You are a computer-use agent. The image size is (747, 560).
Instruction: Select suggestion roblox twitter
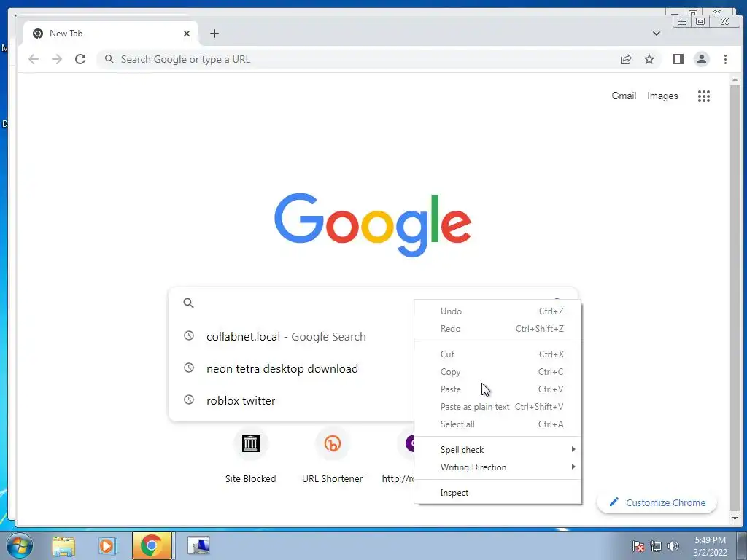292,400
